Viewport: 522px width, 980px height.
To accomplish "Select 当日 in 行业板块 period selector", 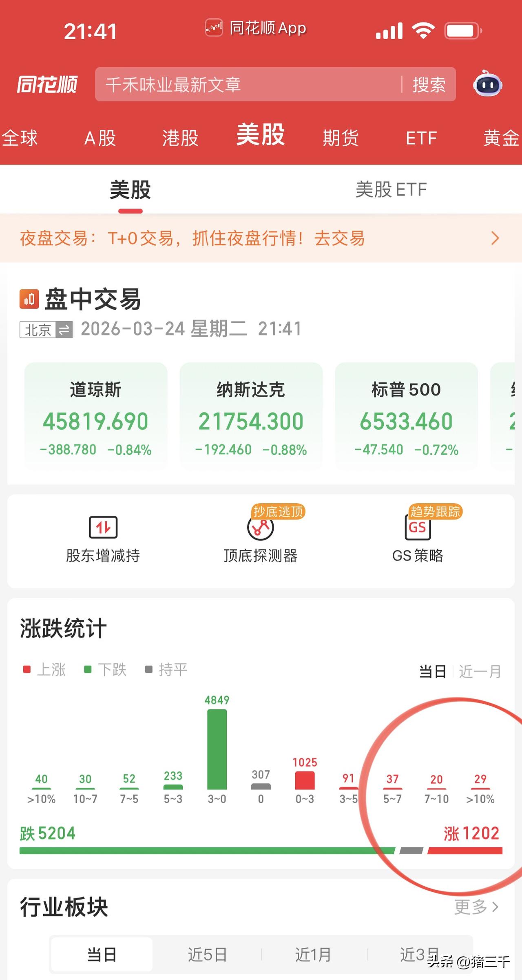I will point(102,955).
